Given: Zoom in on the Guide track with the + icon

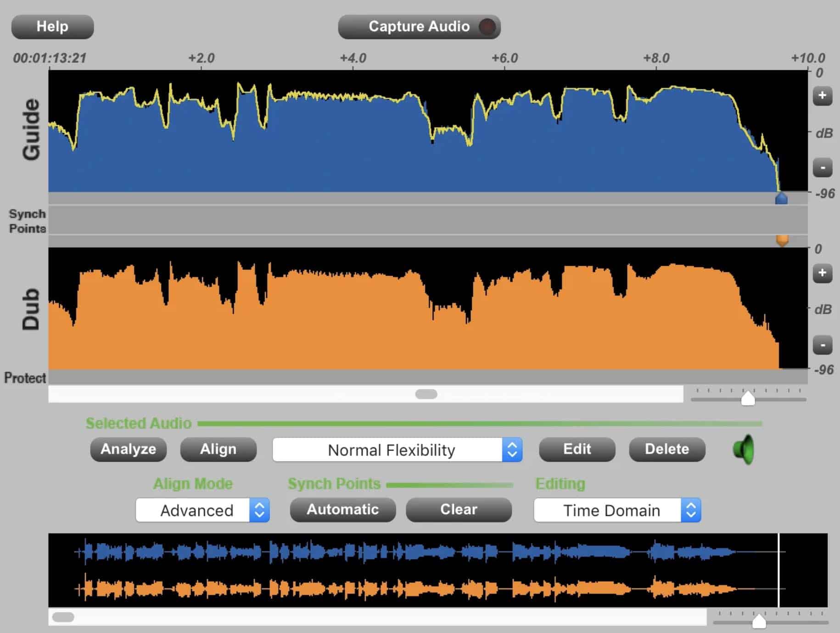Looking at the screenshot, I should (823, 95).
